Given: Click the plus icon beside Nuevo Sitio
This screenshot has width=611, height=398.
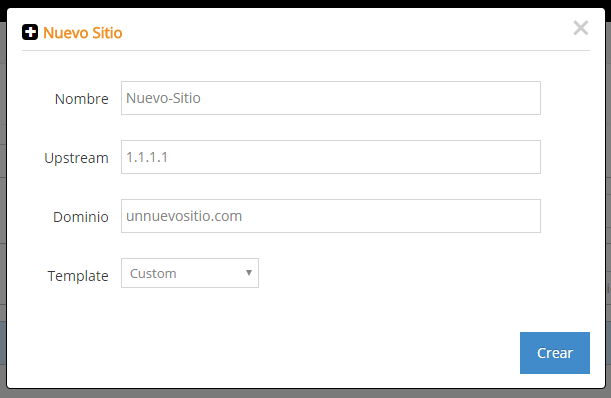Looking at the screenshot, I should [x=30, y=32].
